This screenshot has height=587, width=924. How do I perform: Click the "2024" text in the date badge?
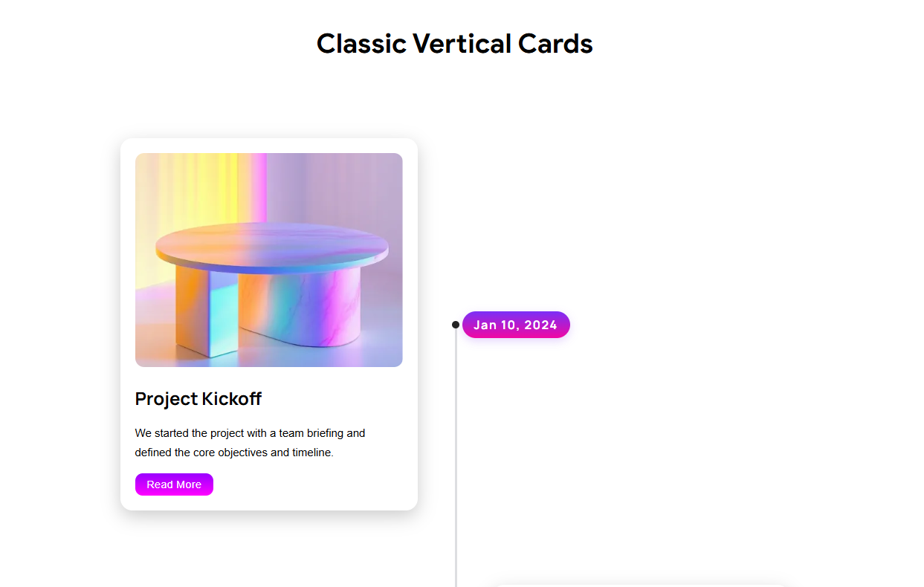click(540, 325)
